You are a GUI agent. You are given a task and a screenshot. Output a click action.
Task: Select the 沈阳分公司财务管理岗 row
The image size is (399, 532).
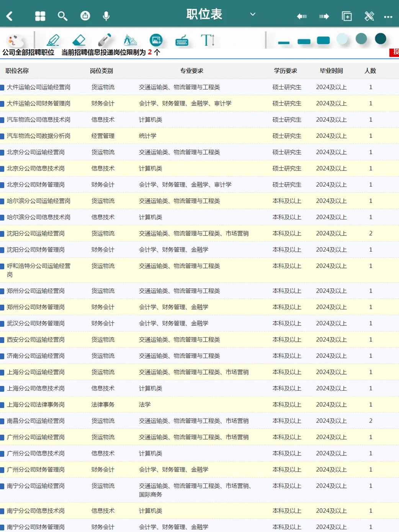pyautogui.click(x=199, y=250)
